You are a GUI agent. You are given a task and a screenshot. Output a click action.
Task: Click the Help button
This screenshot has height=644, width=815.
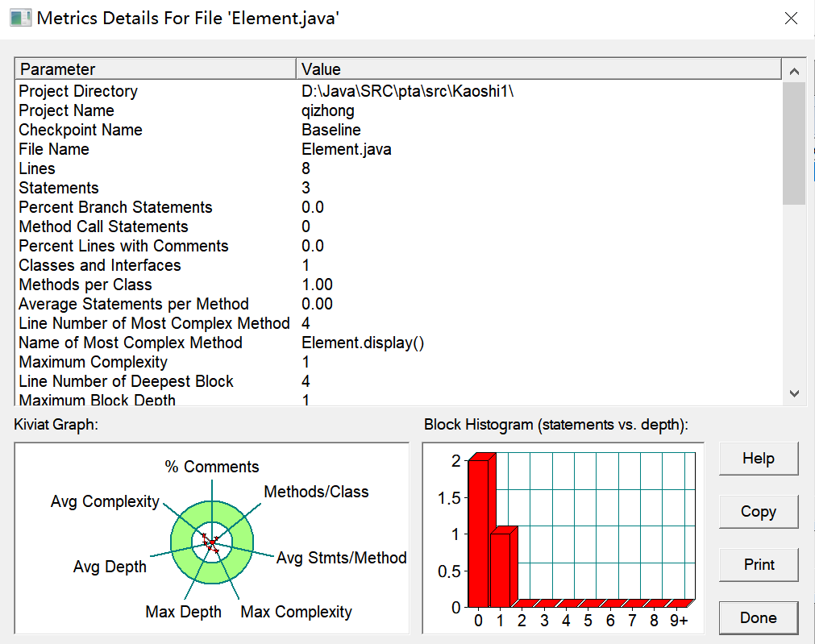click(759, 459)
